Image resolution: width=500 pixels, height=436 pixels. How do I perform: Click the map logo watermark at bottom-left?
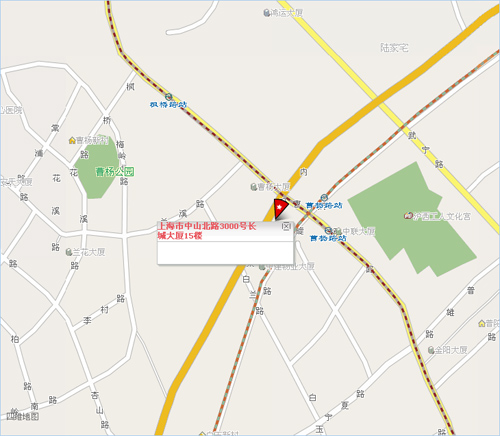tap(23, 416)
